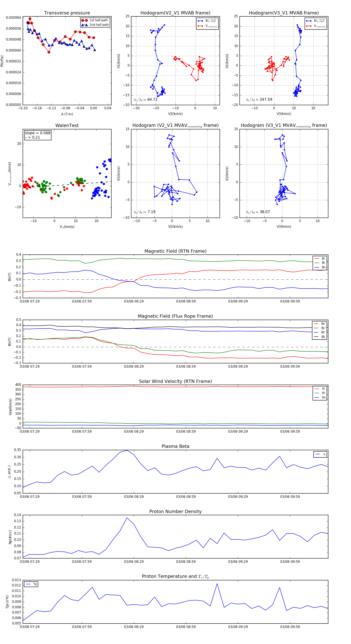Select the beta_p legend entry
The height and width of the screenshot is (644, 351).
pos(320,454)
